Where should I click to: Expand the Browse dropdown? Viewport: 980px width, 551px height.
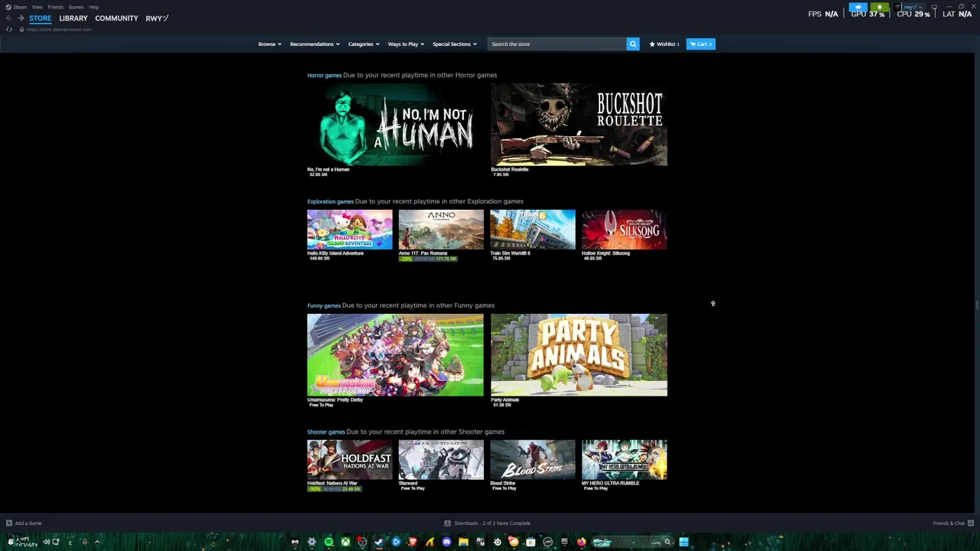269,44
